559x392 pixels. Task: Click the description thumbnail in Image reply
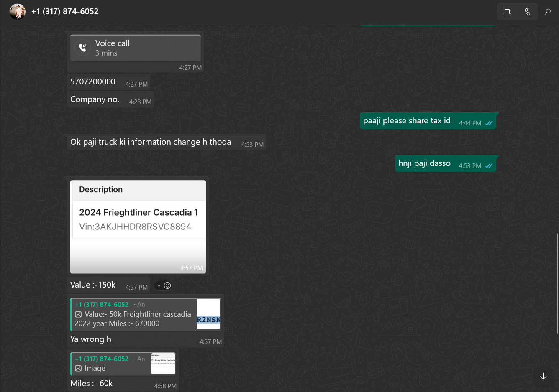(x=163, y=364)
